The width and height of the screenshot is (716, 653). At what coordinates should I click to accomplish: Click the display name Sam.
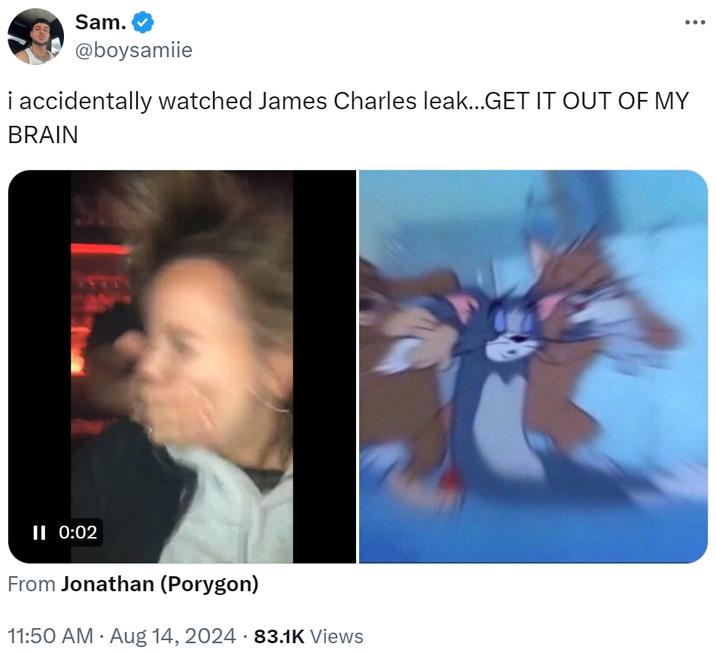tap(100, 22)
